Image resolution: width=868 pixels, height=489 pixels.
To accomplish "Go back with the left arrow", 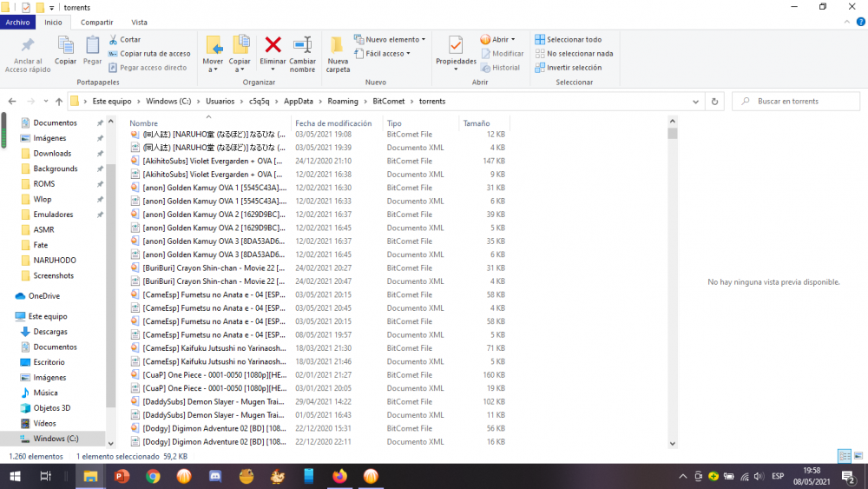I will click(12, 102).
